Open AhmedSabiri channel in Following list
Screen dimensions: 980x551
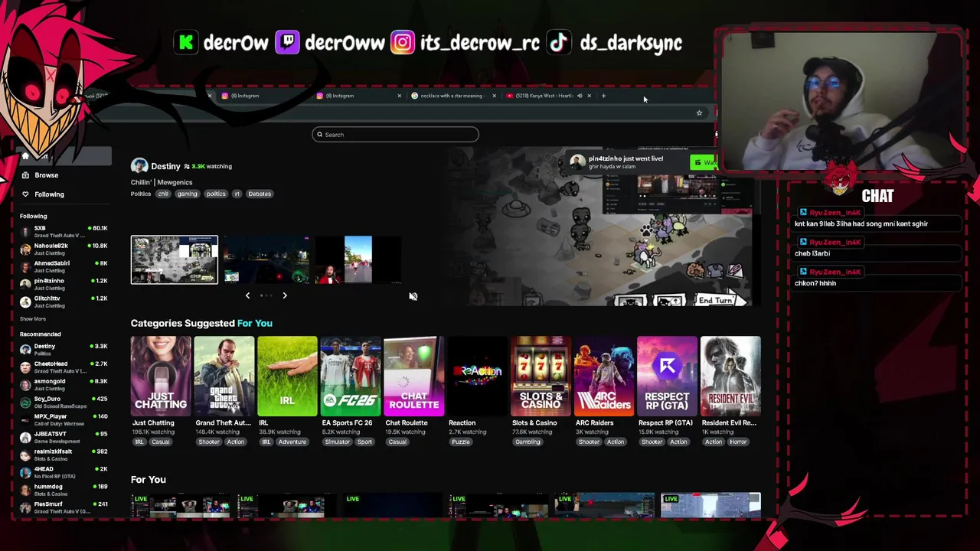point(64,267)
